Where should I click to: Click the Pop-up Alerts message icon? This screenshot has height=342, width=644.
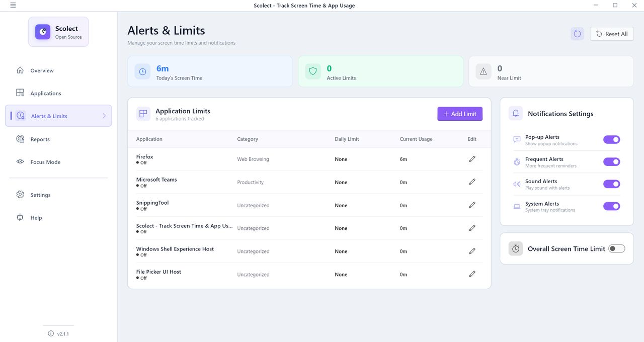pyautogui.click(x=517, y=140)
